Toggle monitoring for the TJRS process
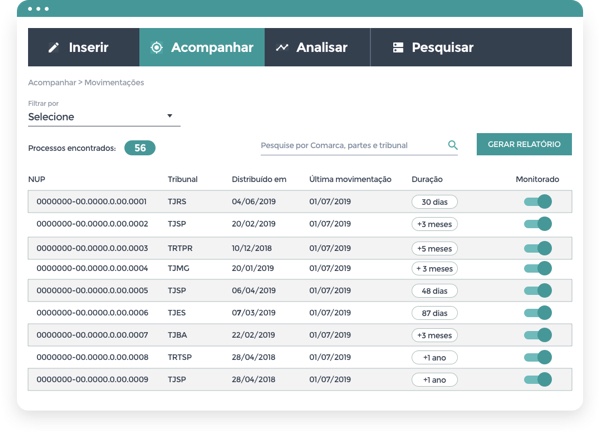 (x=538, y=202)
